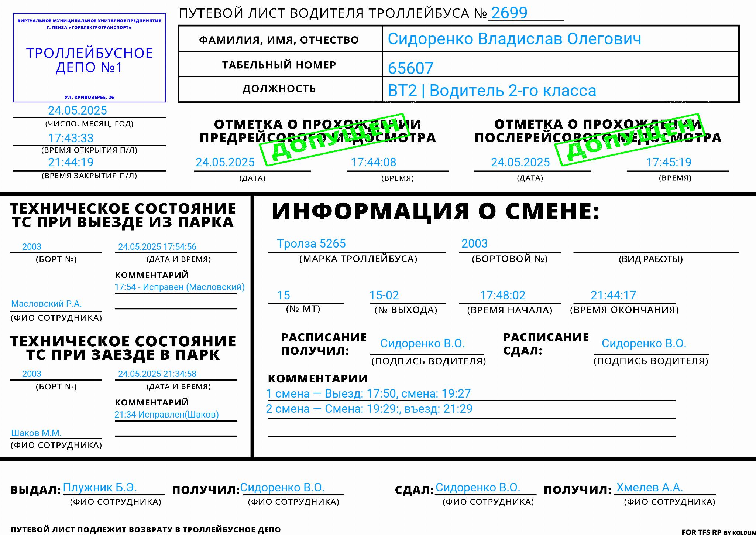Select the first shift comment line
The image size is (756, 535).
[x=369, y=394]
